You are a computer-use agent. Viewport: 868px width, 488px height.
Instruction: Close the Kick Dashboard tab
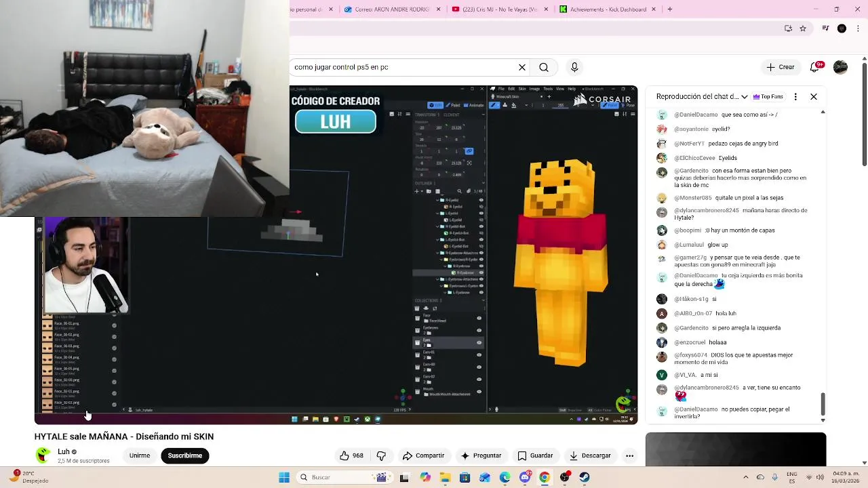655,9
